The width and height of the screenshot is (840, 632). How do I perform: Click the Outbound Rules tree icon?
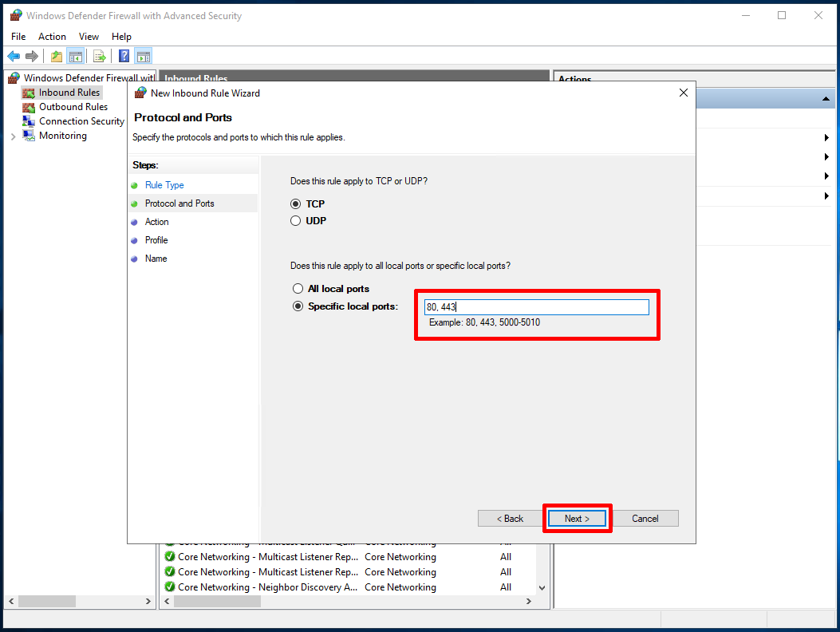click(x=29, y=107)
